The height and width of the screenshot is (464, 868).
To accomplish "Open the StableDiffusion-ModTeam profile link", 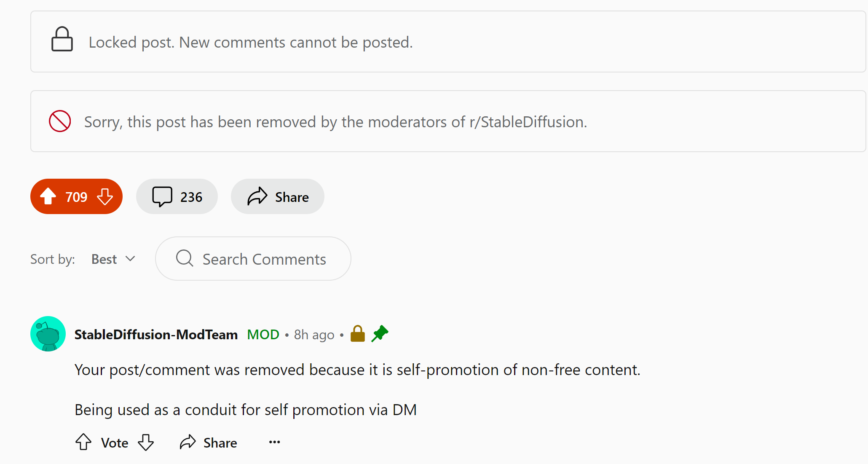I will pyautogui.click(x=156, y=335).
